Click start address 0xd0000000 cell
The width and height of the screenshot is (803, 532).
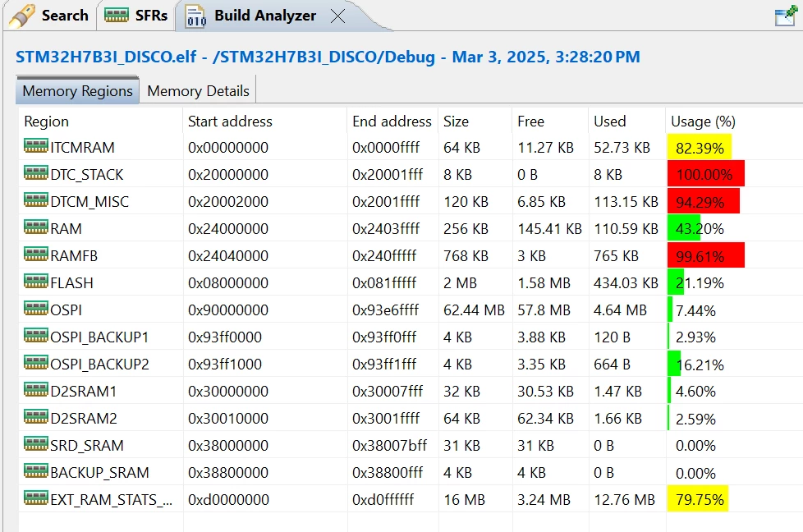pyautogui.click(x=228, y=500)
